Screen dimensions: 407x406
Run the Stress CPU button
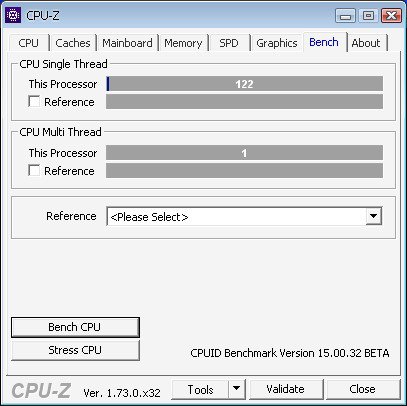click(x=75, y=350)
